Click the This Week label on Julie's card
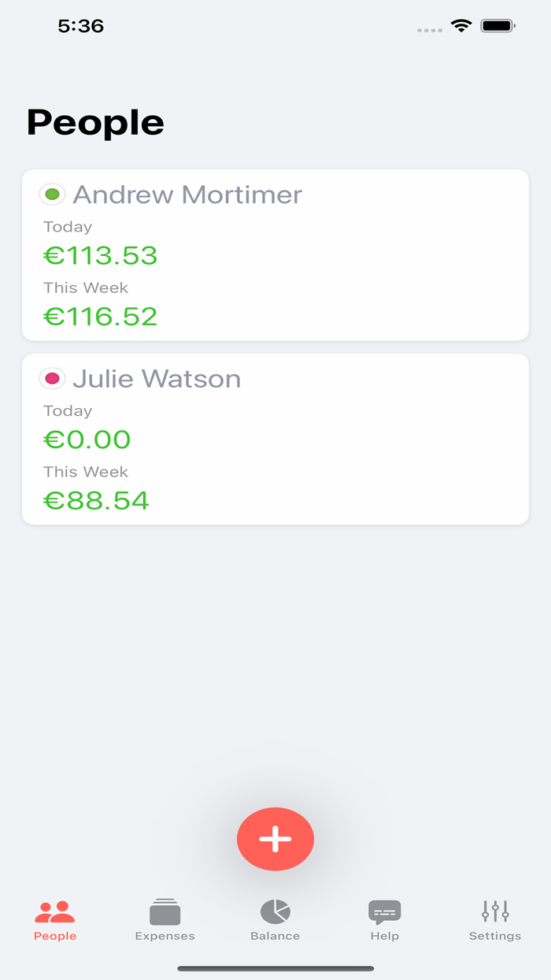551x980 pixels. coord(86,471)
